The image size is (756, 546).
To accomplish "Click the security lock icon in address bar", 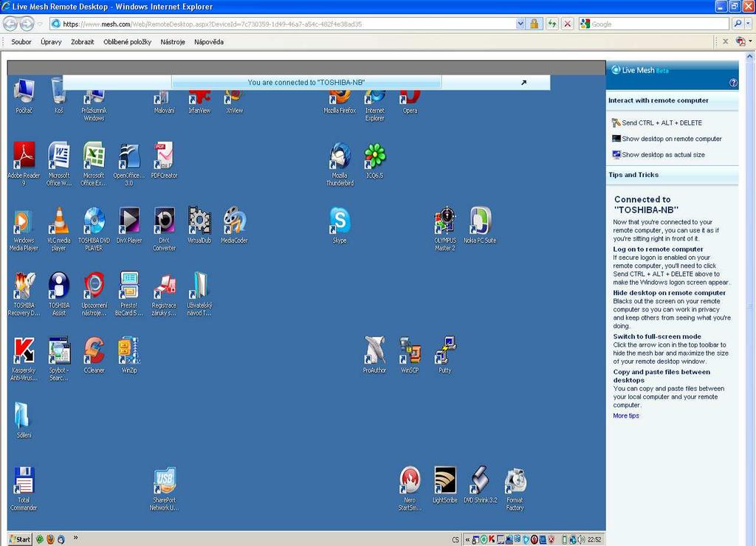I will click(x=535, y=24).
